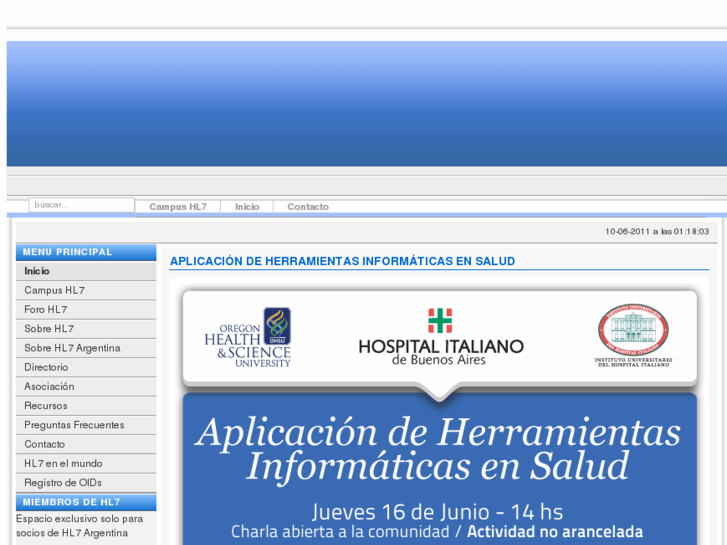
Task: Click the date and time text 10-06-2011
Action: pyautogui.click(x=657, y=231)
